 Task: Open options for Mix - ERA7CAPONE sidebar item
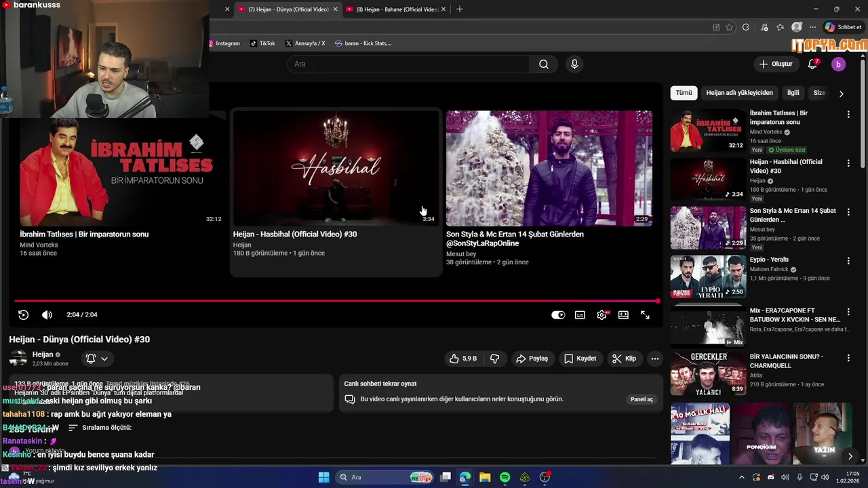click(x=848, y=312)
